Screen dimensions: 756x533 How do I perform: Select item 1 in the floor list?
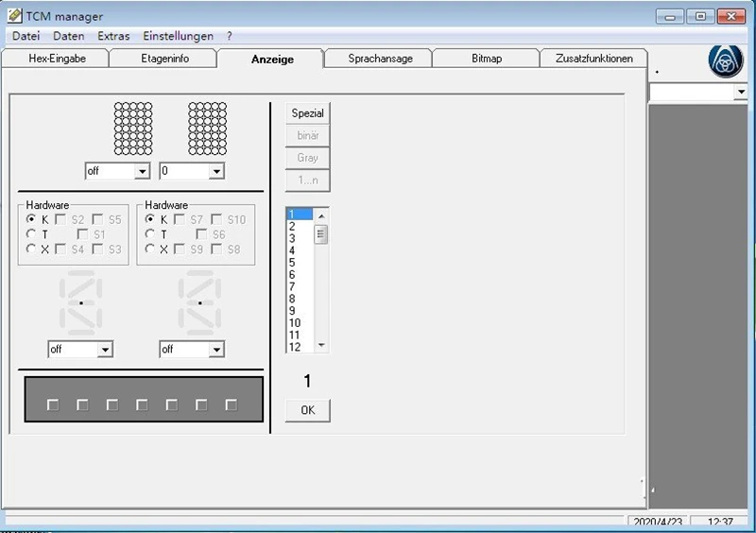coord(300,215)
